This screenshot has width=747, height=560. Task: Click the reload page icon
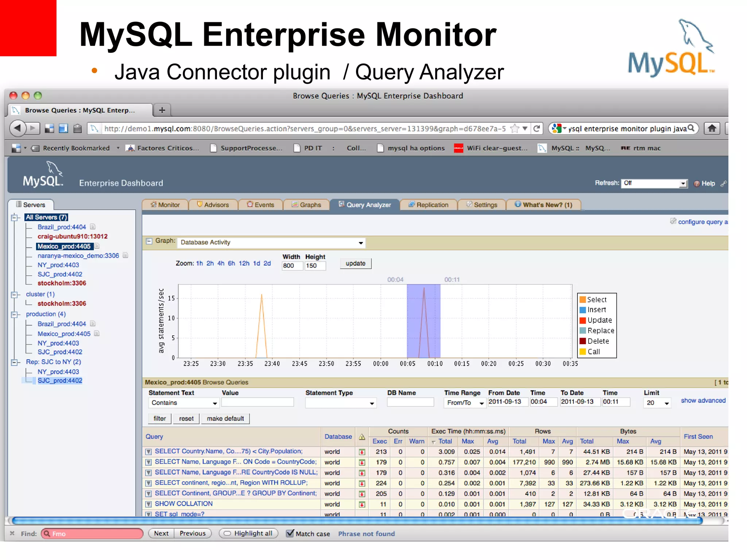pyautogui.click(x=537, y=128)
